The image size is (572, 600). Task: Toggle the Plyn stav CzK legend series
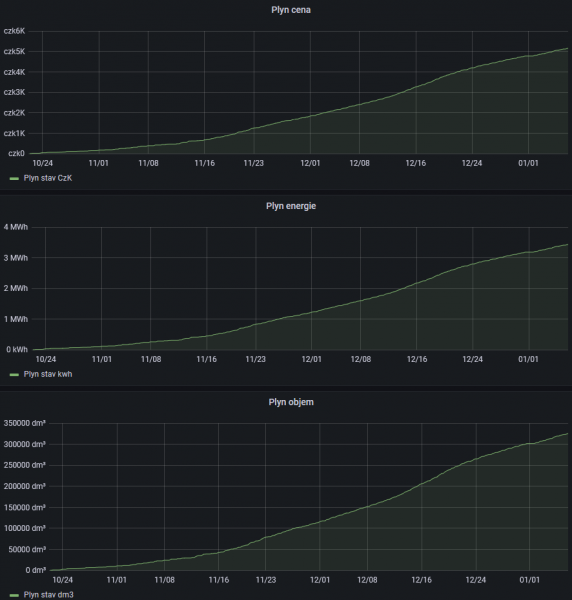(48, 178)
